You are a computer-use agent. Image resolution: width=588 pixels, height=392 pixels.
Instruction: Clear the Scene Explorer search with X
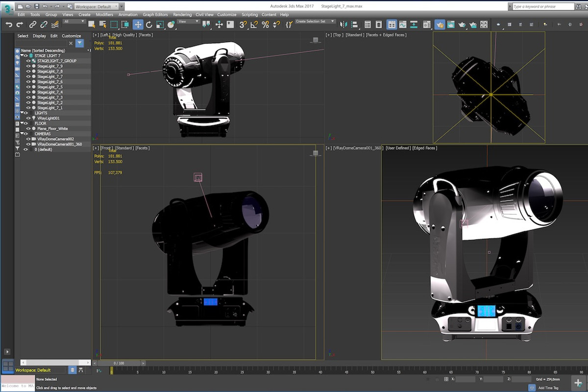click(71, 44)
